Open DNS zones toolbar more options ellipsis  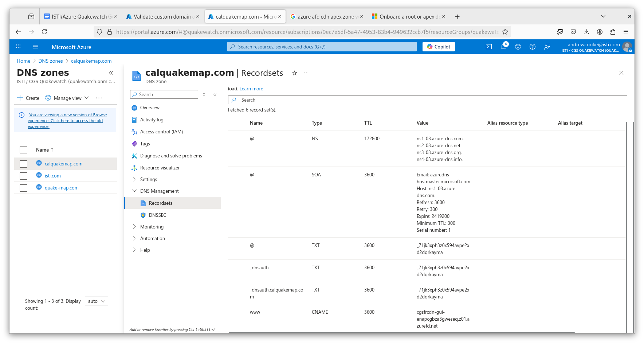99,98
